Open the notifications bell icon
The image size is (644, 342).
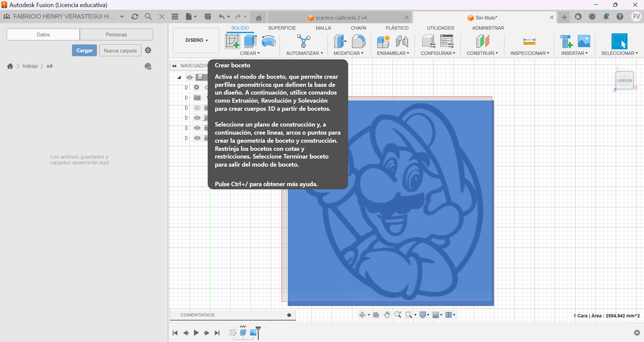pos(606,16)
